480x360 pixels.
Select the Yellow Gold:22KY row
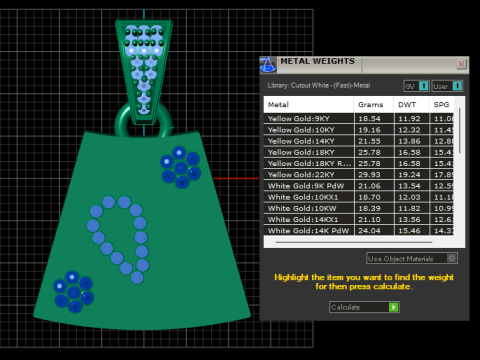pyautogui.click(x=359, y=175)
